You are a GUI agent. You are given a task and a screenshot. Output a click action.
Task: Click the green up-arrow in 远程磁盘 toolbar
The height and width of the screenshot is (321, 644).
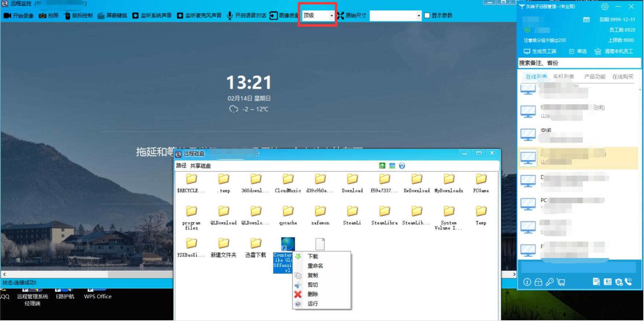click(382, 166)
